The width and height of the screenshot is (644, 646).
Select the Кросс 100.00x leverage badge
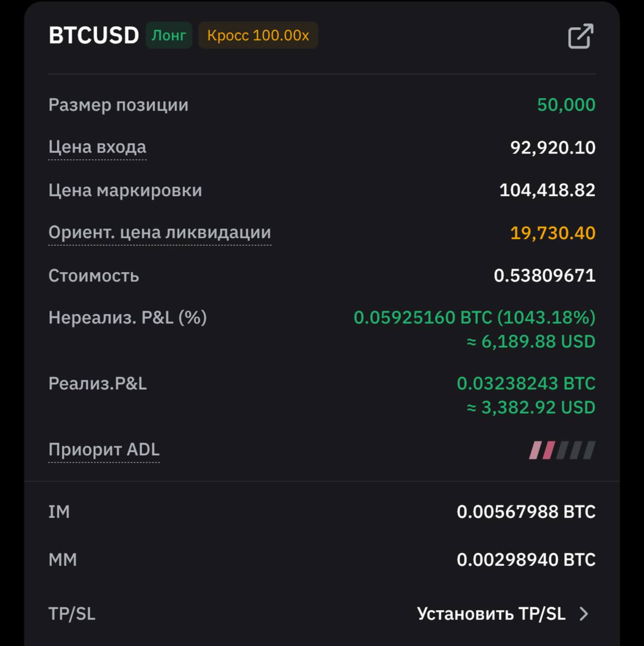[x=258, y=35]
